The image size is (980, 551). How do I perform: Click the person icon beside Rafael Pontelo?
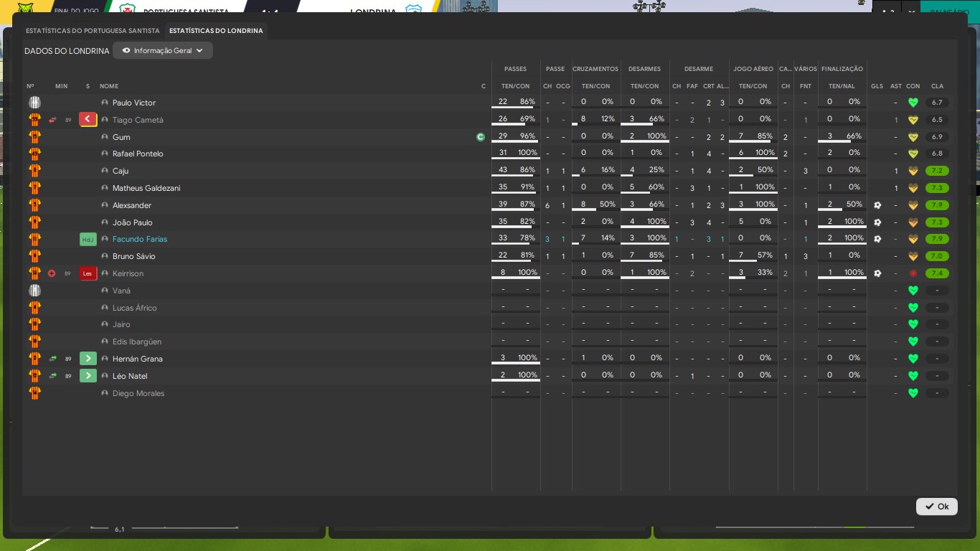105,154
